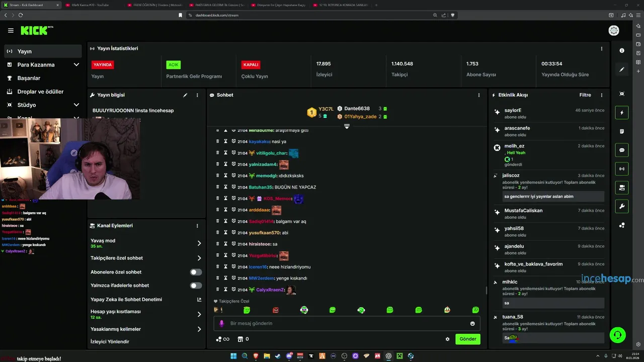Timeout Batuhan35 using the hourglass icon
The width and height of the screenshot is (644, 362).
coord(225,187)
